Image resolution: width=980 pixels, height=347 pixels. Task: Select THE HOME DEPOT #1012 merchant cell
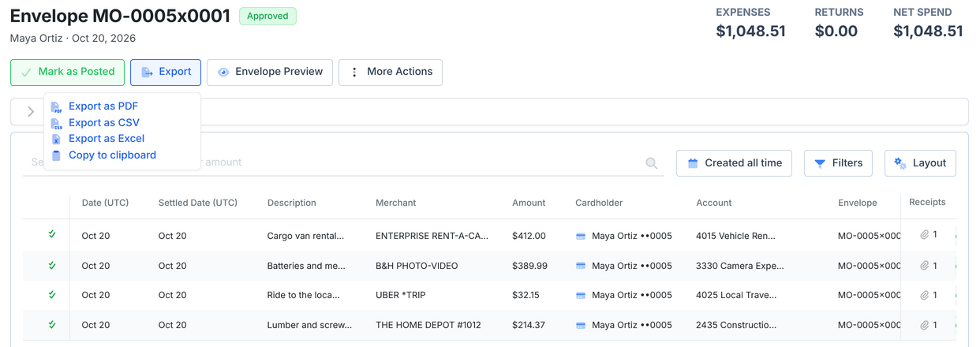click(x=428, y=325)
